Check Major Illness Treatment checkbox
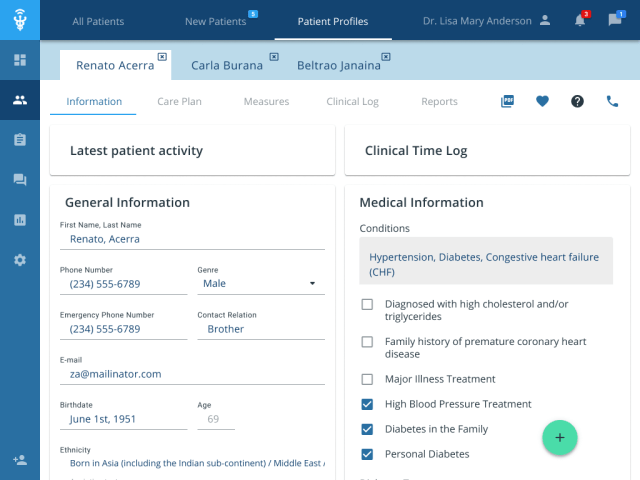The image size is (640, 480). 367,379
